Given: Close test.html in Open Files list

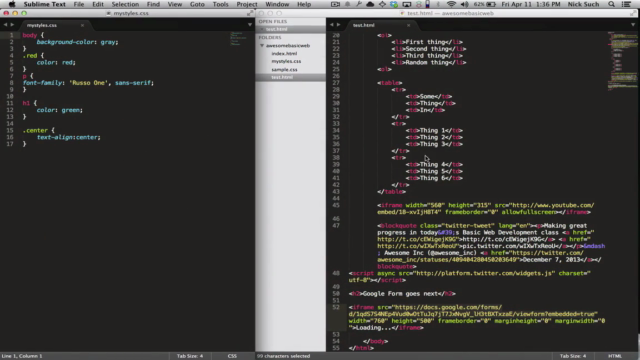Looking at the screenshot, I should click(262, 29).
